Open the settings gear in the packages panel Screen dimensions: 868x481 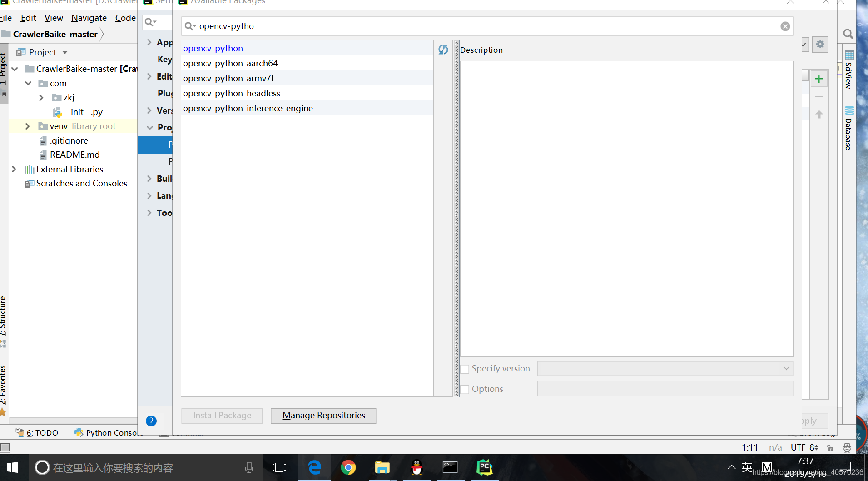(820, 44)
